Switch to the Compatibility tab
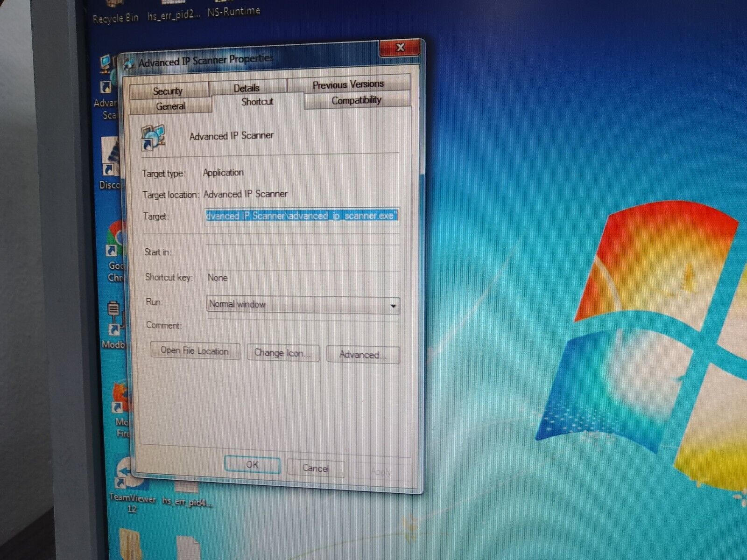Image resolution: width=747 pixels, height=560 pixels. click(x=356, y=100)
